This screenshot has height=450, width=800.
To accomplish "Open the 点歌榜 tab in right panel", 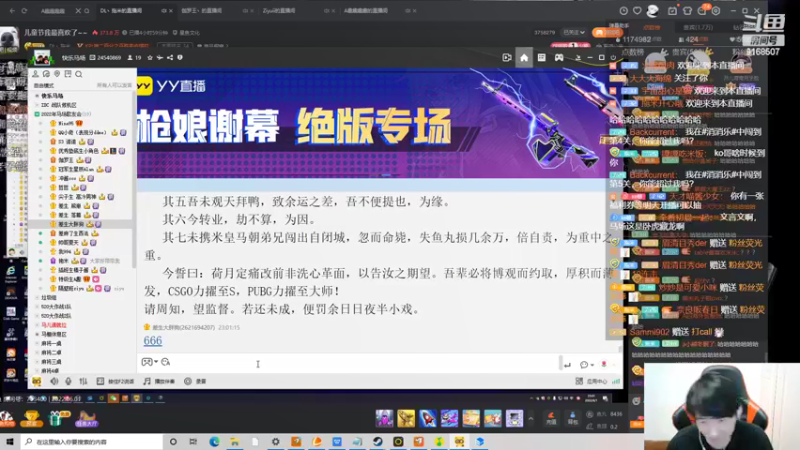I will [652, 28].
